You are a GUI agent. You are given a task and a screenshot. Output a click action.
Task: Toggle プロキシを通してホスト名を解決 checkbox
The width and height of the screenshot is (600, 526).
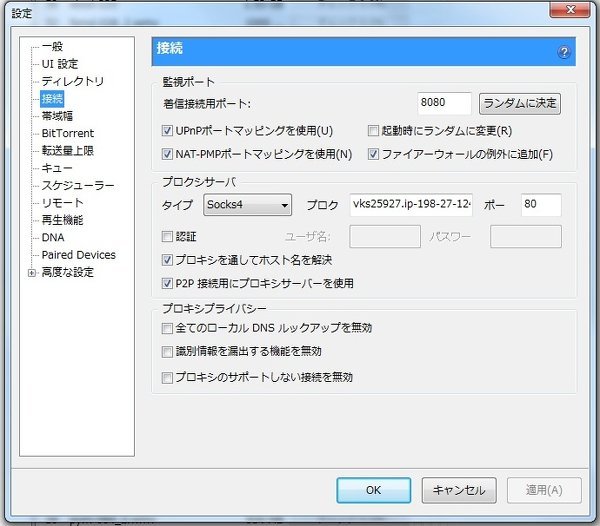click(x=168, y=260)
